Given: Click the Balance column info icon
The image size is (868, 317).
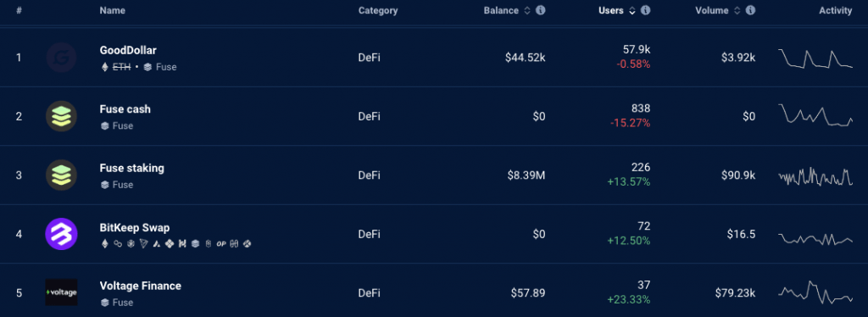Looking at the screenshot, I should [x=540, y=10].
